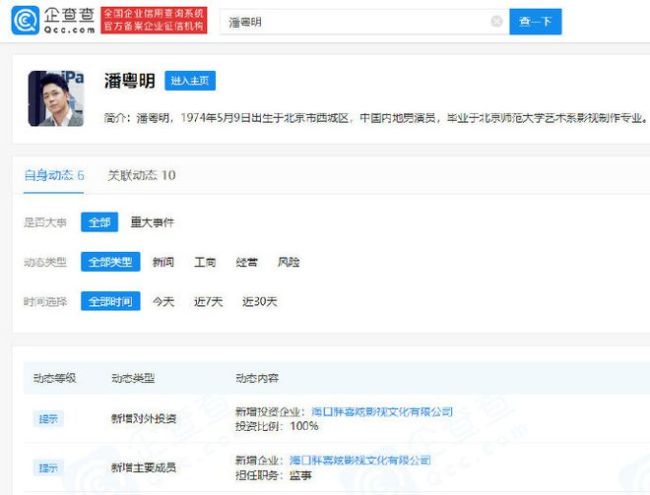
Task: Open the company link in 新增投资企业 row
Action: [x=382, y=412]
